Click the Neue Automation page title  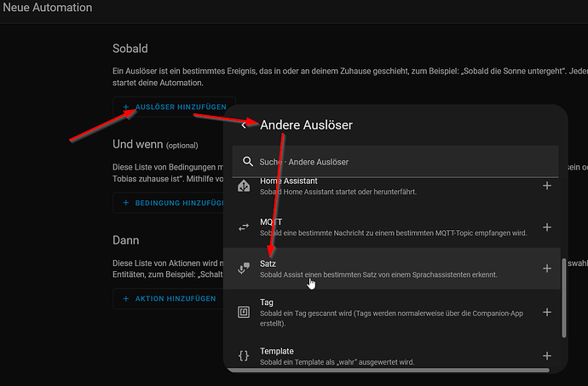[x=48, y=7]
